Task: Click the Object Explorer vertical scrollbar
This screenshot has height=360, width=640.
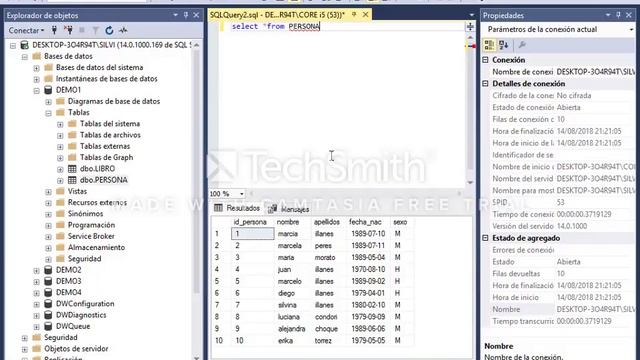Action: 196,171
